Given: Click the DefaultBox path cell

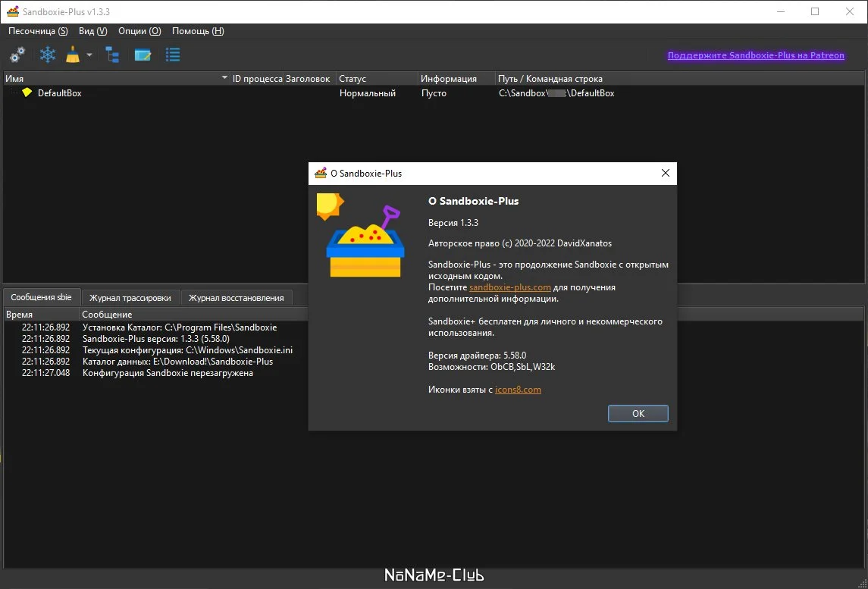Looking at the screenshot, I should click(556, 93).
